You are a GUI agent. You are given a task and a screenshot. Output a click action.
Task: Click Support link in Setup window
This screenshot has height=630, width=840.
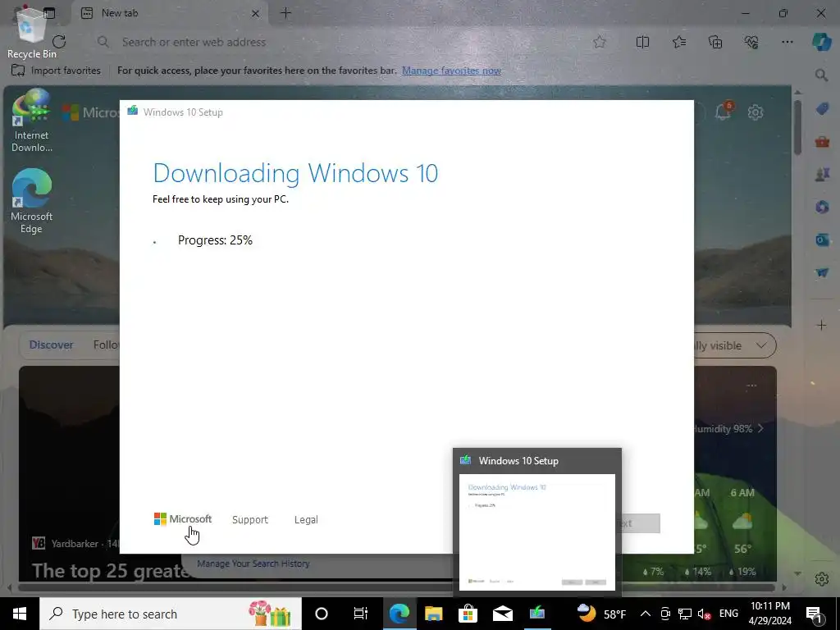click(x=250, y=519)
